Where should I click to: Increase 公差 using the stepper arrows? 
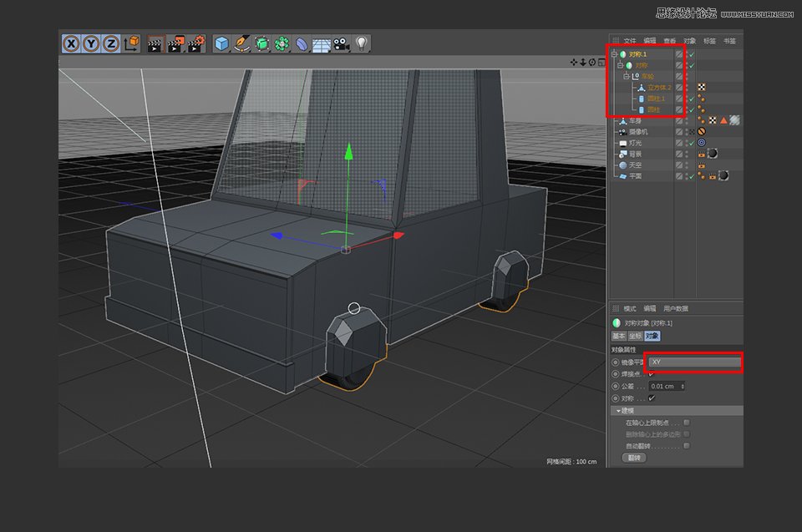tap(683, 385)
